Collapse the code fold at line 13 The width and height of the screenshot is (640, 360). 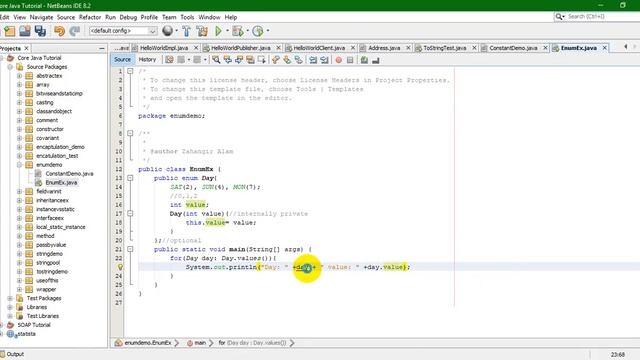coord(130,178)
